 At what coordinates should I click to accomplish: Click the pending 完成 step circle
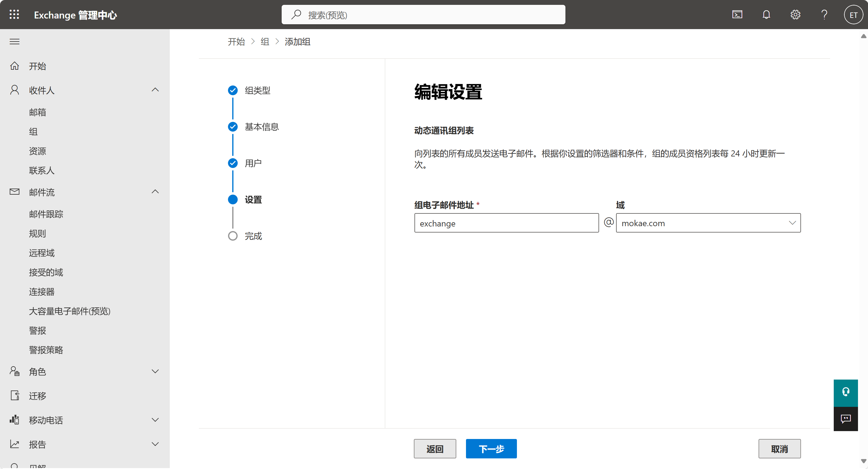(x=233, y=236)
